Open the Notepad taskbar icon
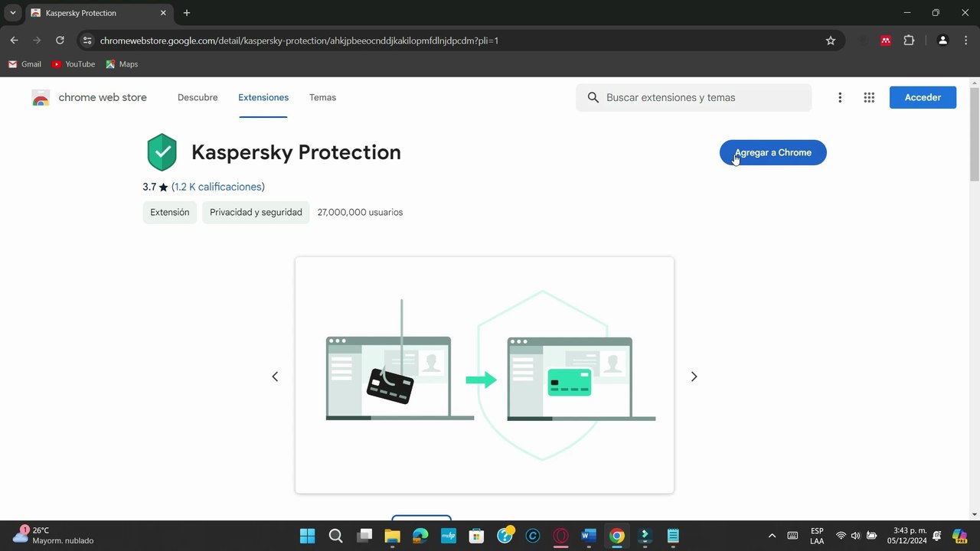980x551 pixels. tap(673, 536)
